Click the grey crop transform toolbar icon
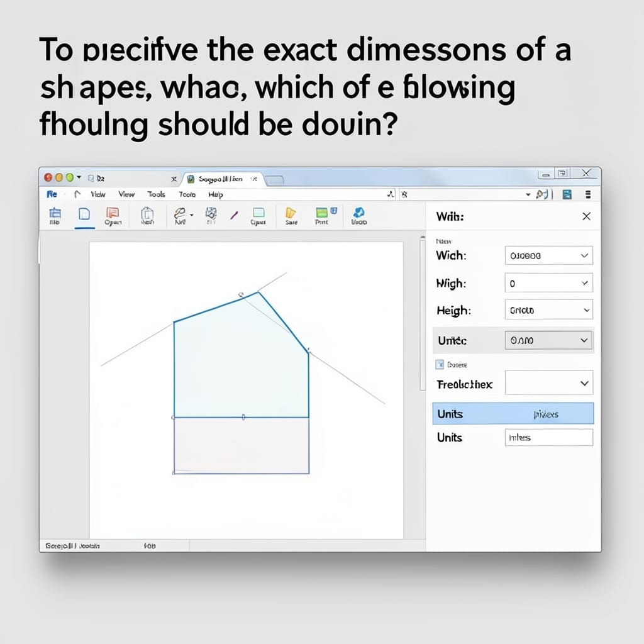The height and width of the screenshot is (644, 644). click(x=211, y=213)
